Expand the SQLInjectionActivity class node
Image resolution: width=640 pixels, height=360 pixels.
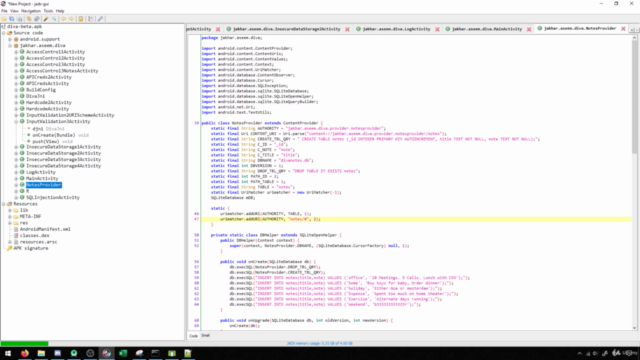click(x=16, y=198)
